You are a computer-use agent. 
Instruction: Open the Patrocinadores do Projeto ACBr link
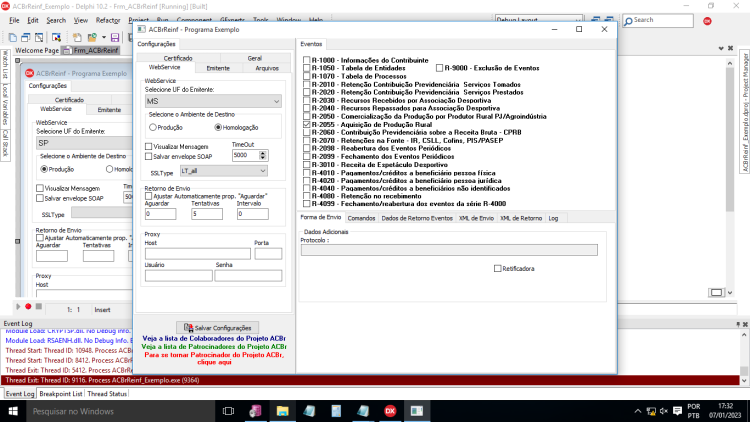(214, 346)
